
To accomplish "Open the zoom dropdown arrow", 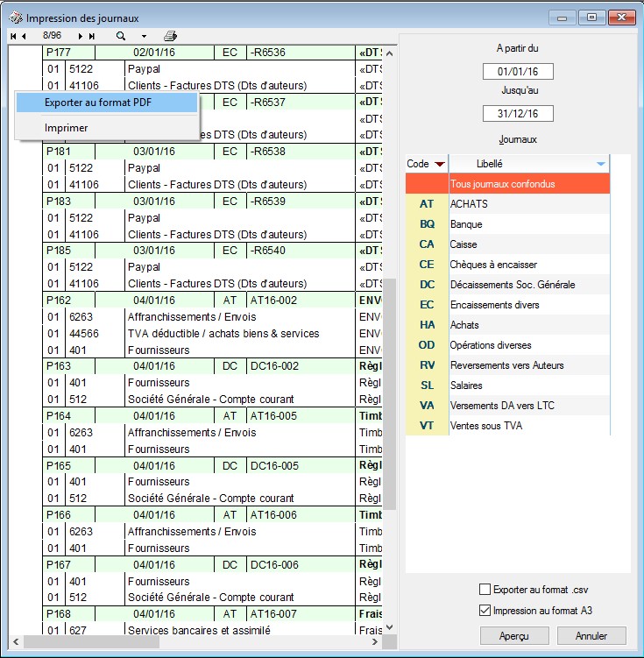I will [144, 37].
